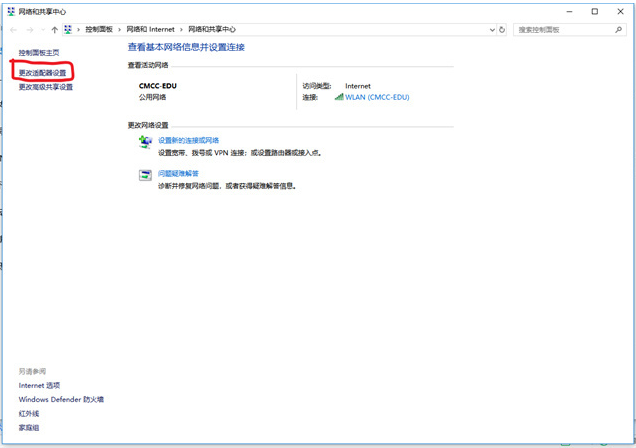Image resolution: width=636 pixels, height=448 pixels.
Task: Open WLAN (CMCC-EDU) connection link
Action: 377,97
